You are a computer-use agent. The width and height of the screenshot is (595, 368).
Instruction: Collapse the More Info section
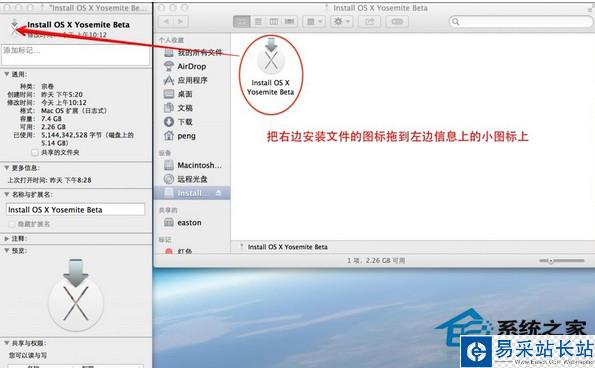pos(6,167)
